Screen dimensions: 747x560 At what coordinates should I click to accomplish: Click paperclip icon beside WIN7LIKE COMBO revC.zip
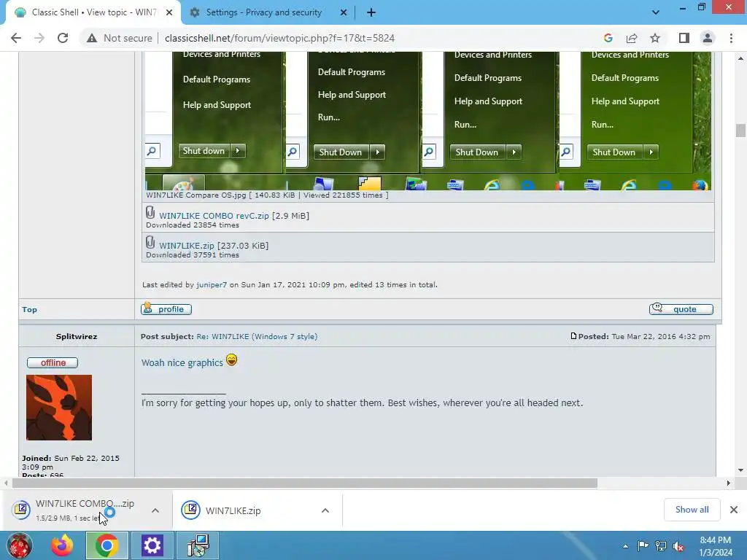pos(150,212)
